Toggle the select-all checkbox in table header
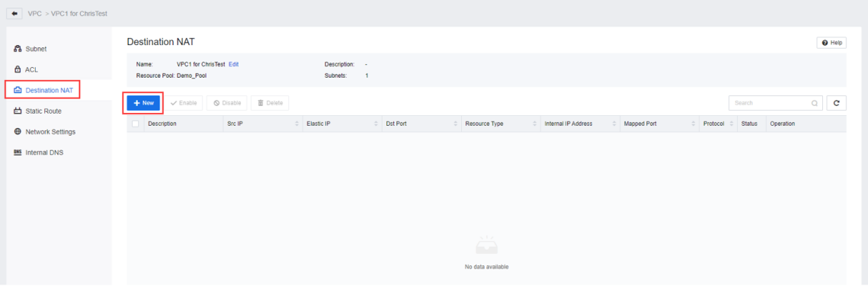Image resolution: width=868 pixels, height=286 pixels. (x=136, y=124)
